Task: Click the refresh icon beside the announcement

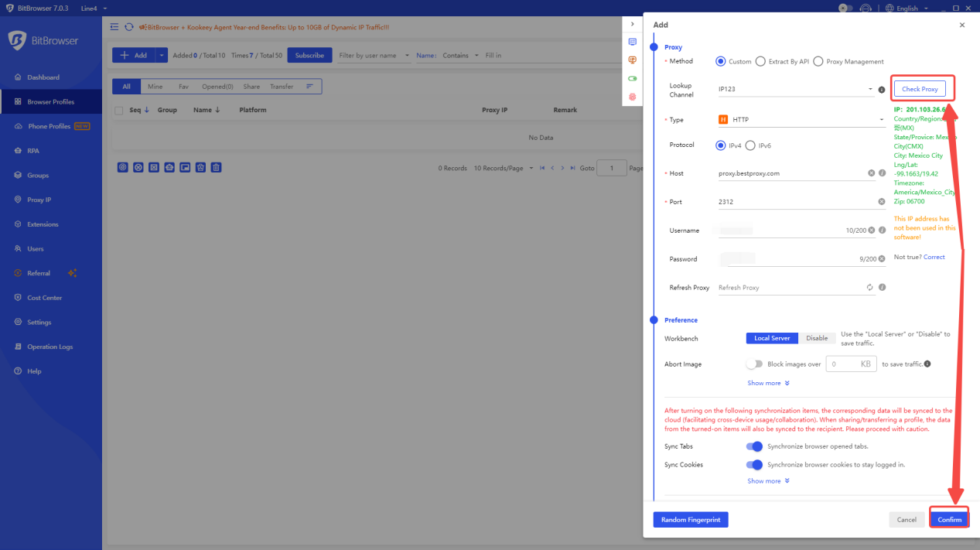Action: (x=128, y=27)
